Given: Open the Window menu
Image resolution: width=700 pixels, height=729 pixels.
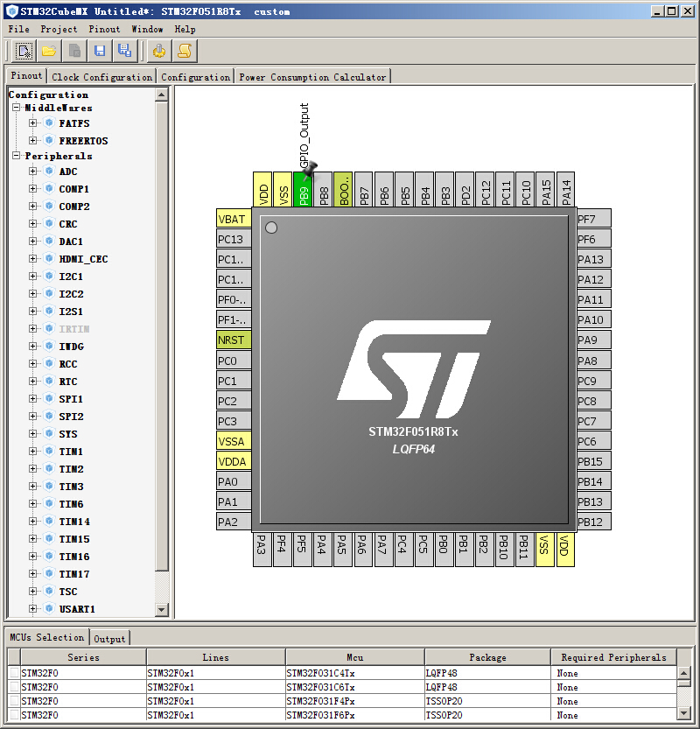Looking at the screenshot, I should (147, 29).
